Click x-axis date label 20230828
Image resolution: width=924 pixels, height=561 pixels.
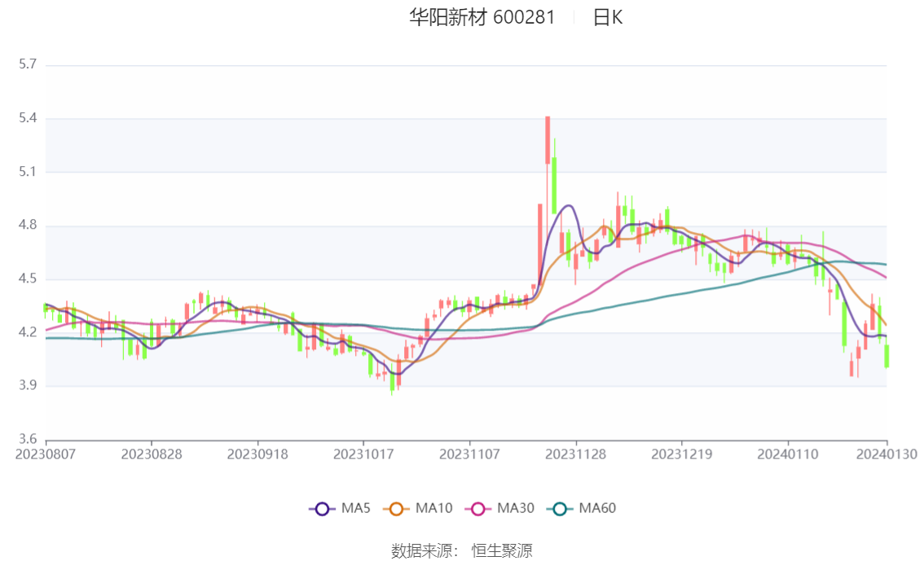click(x=152, y=454)
